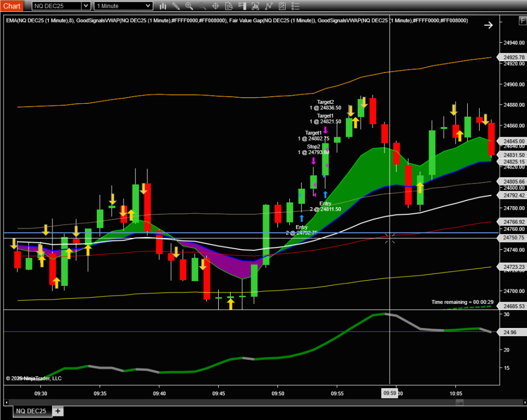Viewport: 527px width, 420px height.
Task: Click the 09:59 time marker on axis
Action: [389, 393]
